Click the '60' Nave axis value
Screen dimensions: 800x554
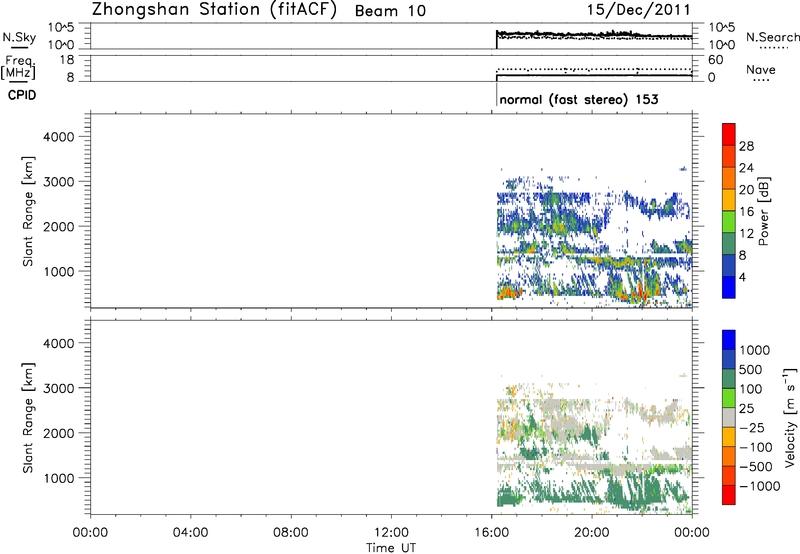pyautogui.click(x=716, y=60)
